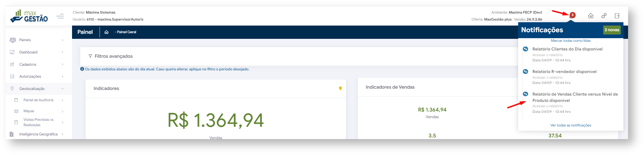Click the Paineis sidebar icon
Screen dimensions: 644x155
(13, 40)
